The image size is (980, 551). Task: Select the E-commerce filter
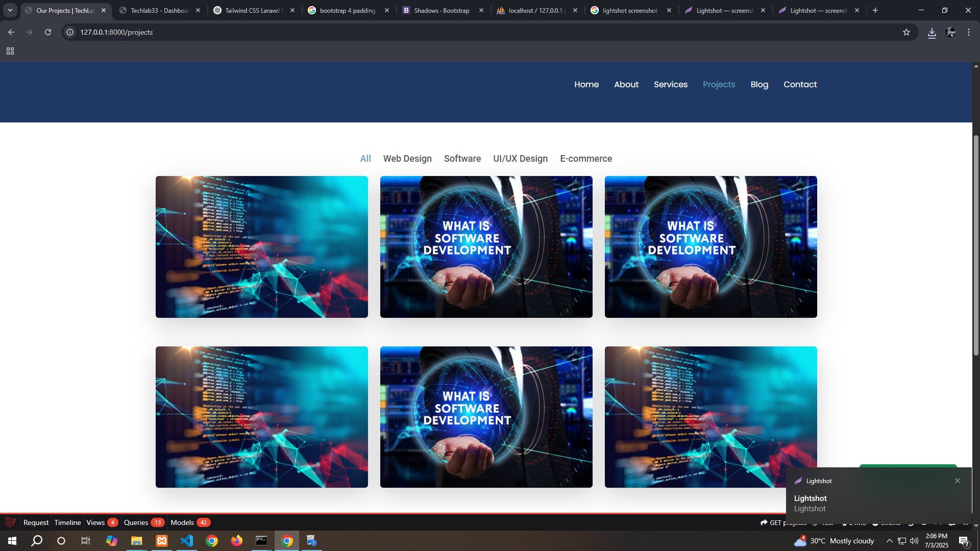coord(586,159)
